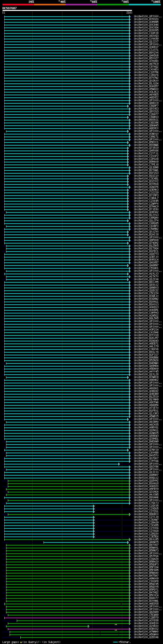Select hit label UniRef100_A6V8E5
This screenshot has width=163, height=644.
point(146,95)
